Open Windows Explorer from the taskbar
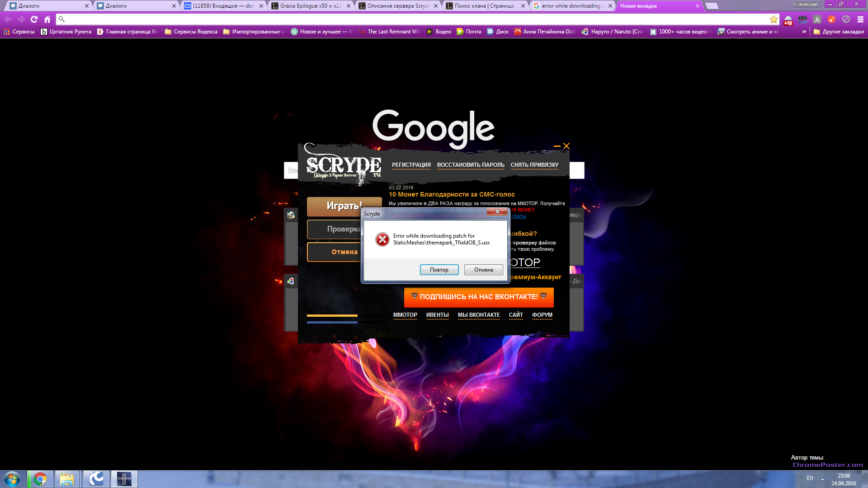Screen dimensions: 868x488 67,479
